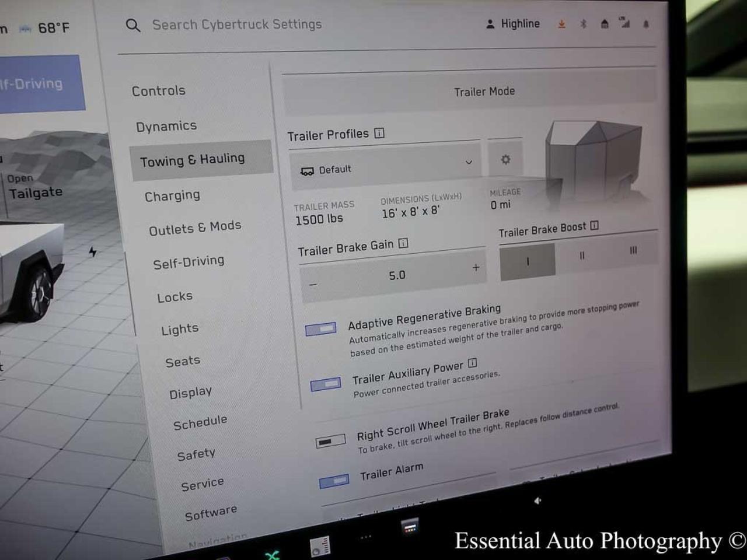Select Trailer Brake Boost level II
This screenshot has height=560, width=747.
(582, 256)
